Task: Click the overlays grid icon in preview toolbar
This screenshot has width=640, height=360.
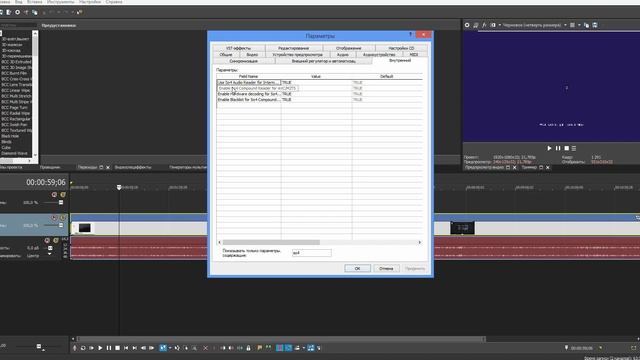Action: click(x=572, y=25)
